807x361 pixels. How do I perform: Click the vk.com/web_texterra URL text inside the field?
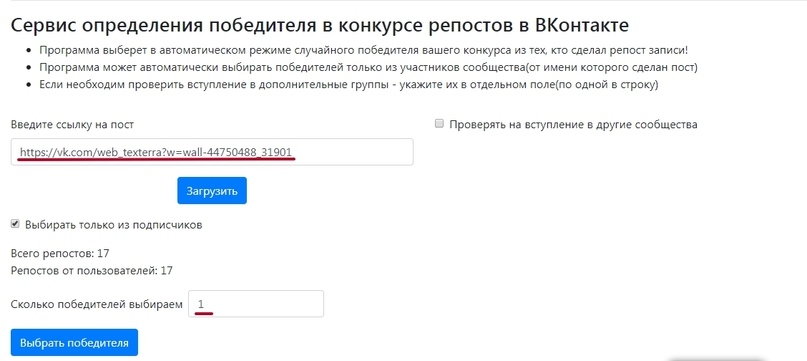pos(156,152)
